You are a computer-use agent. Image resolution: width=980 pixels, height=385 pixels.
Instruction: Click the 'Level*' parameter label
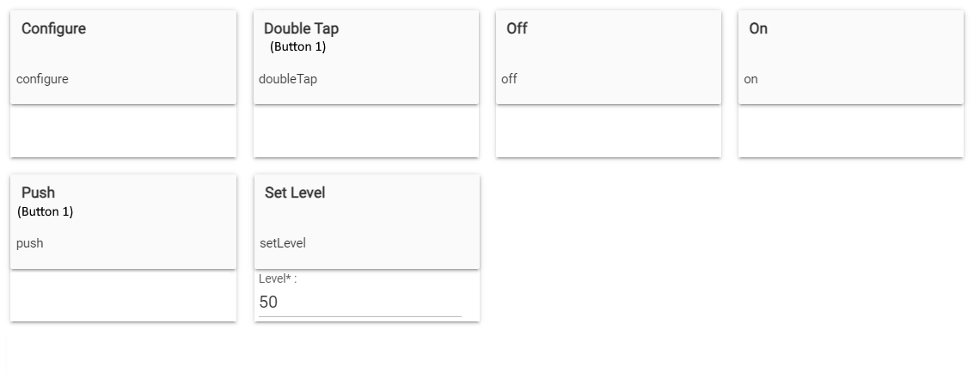tap(277, 279)
